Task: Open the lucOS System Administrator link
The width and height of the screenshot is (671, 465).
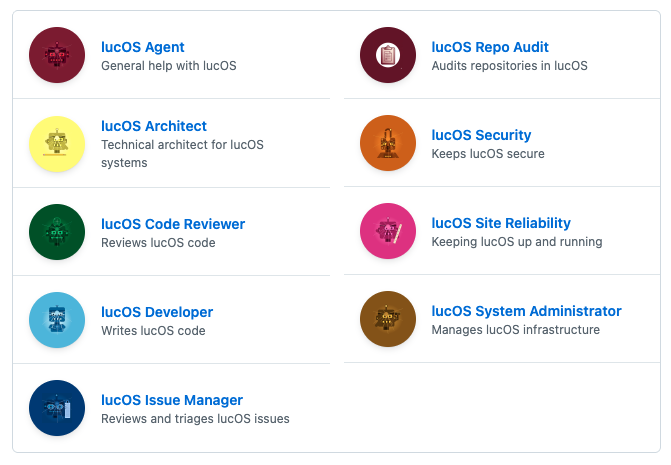Action: [526, 311]
